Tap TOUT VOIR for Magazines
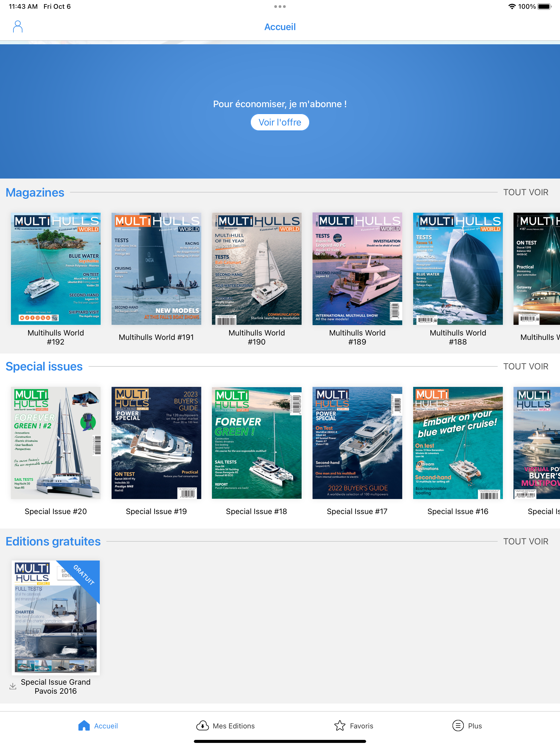This screenshot has height=747, width=560. tap(526, 192)
